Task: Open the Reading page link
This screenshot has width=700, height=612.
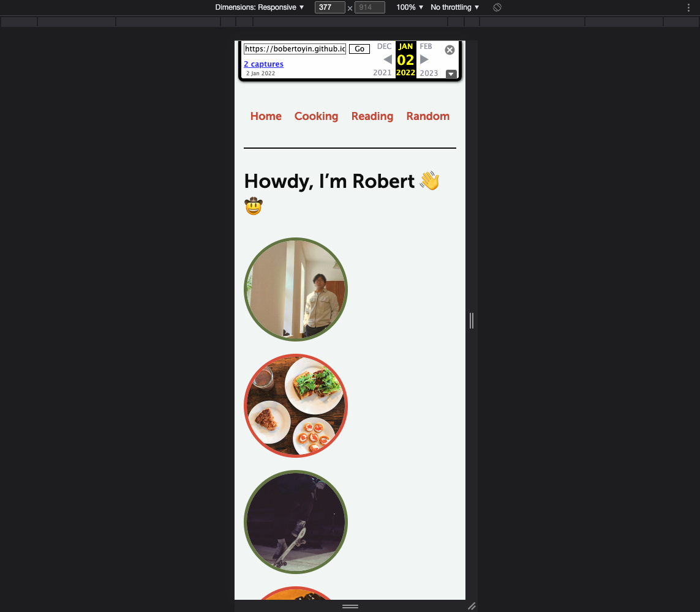Action: tap(372, 116)
